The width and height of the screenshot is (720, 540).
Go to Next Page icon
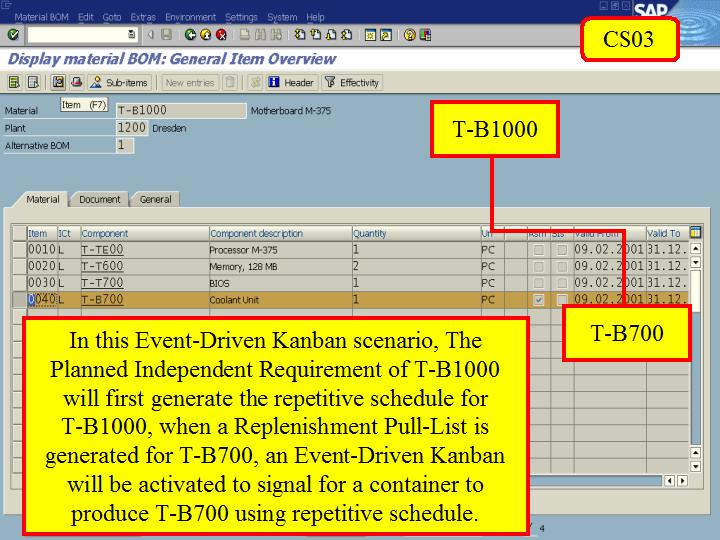click(331, 34)
